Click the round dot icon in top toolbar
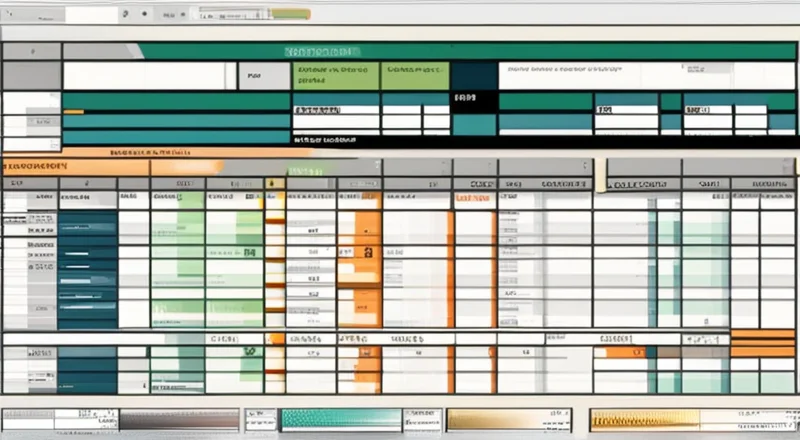 145,15
